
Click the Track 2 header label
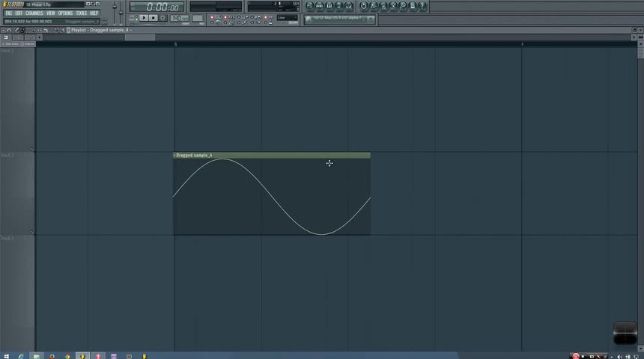pos(7,155)
